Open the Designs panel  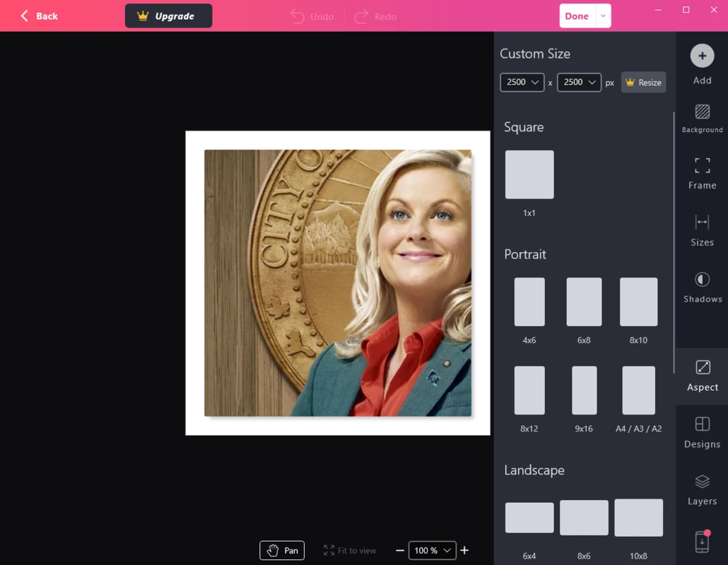click(702, 432)
